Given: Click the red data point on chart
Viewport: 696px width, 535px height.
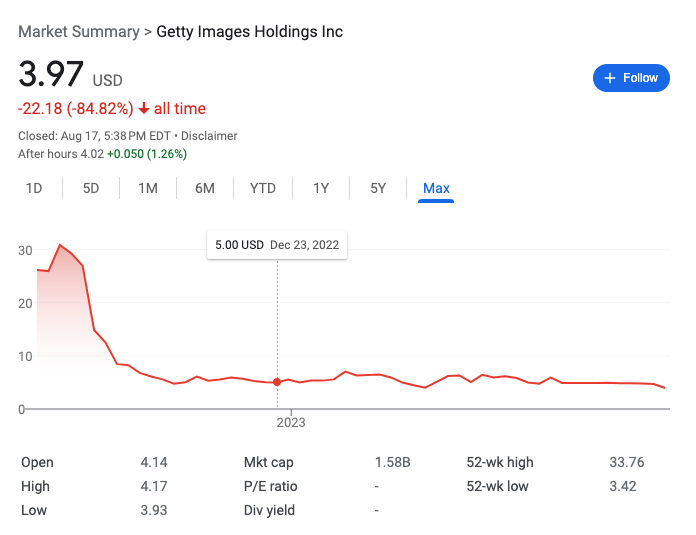Looking at the screenshot, I should (x=277, y=382).
